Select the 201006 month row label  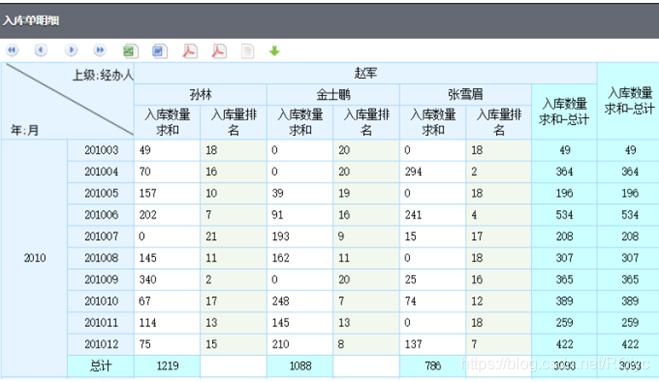101,215
